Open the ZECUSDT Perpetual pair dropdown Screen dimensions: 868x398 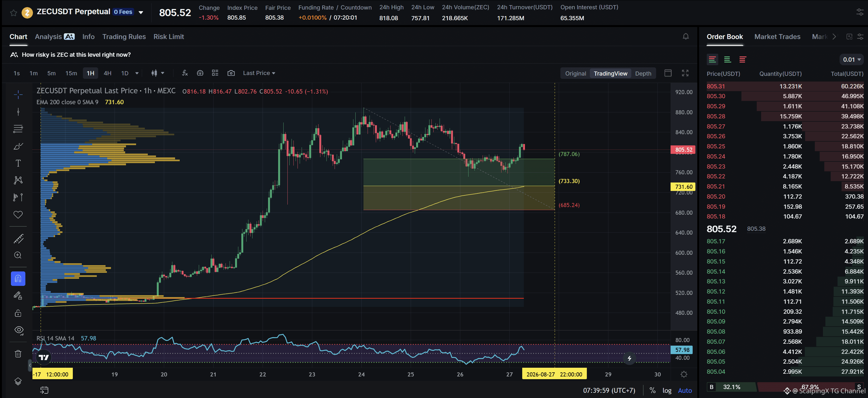tap(141, 13)
